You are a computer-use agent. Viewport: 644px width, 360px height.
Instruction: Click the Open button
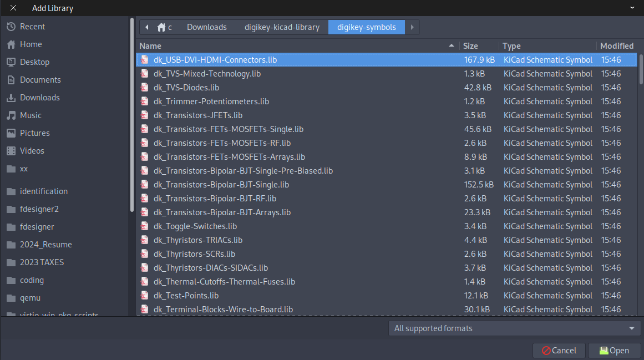(614, 351)
